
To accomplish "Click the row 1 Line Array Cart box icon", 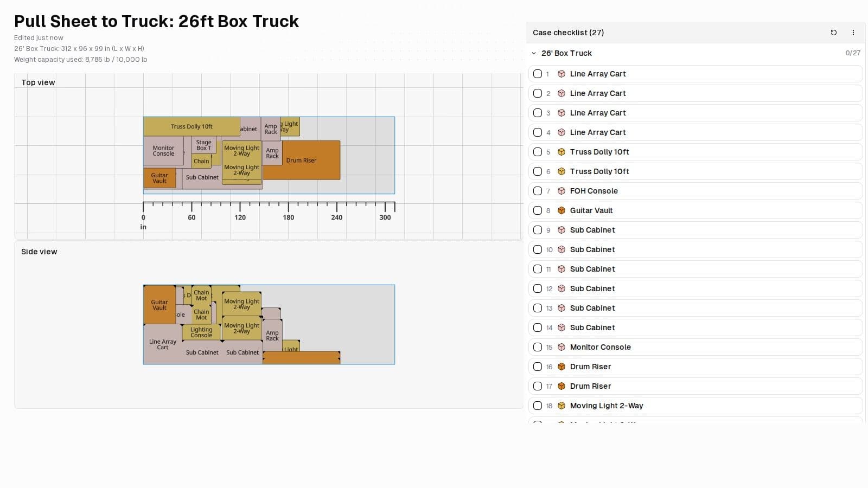I will pos(561,74).
